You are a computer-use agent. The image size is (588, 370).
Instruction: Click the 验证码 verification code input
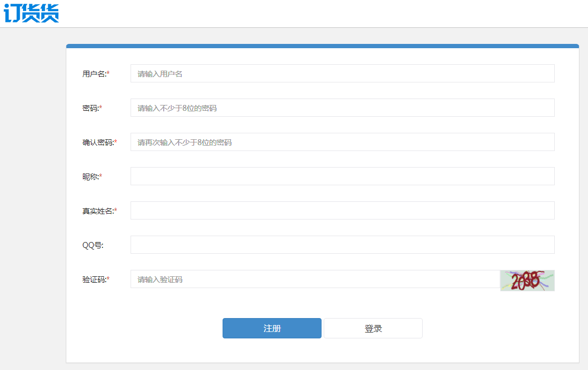click(x=315, y=279)
